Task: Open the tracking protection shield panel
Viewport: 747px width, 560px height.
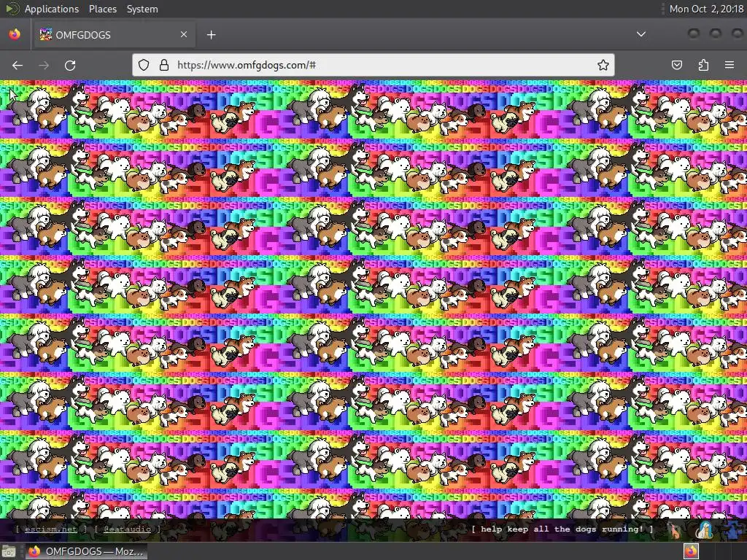Action: point(144,65)
